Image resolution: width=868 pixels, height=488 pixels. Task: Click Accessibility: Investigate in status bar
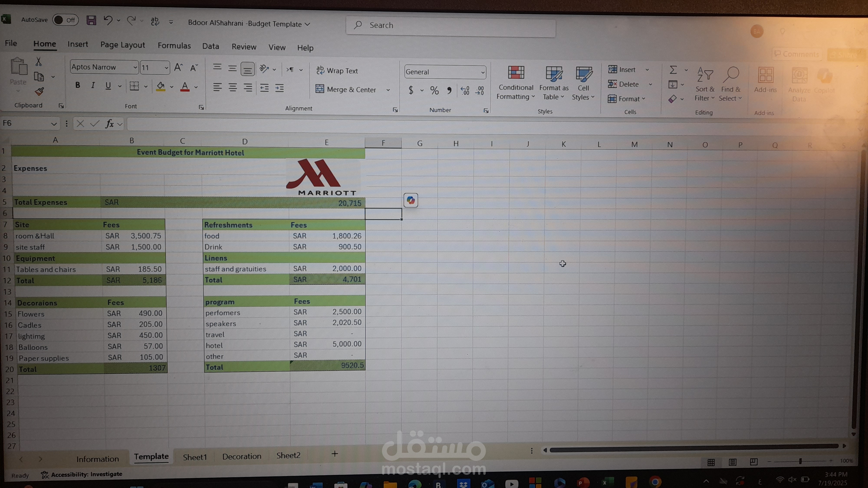(x=82, y=474)
